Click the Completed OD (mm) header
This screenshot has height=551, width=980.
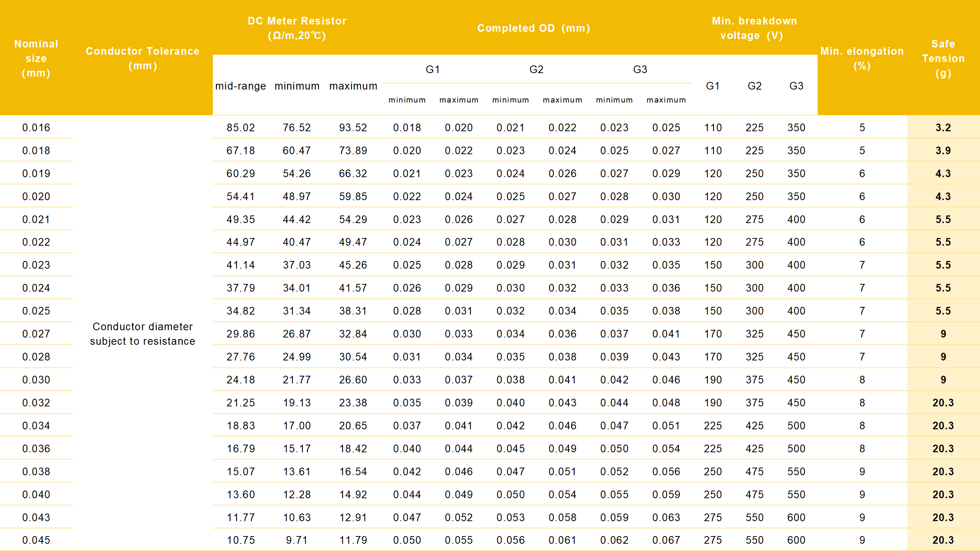(x=534, y=28)
